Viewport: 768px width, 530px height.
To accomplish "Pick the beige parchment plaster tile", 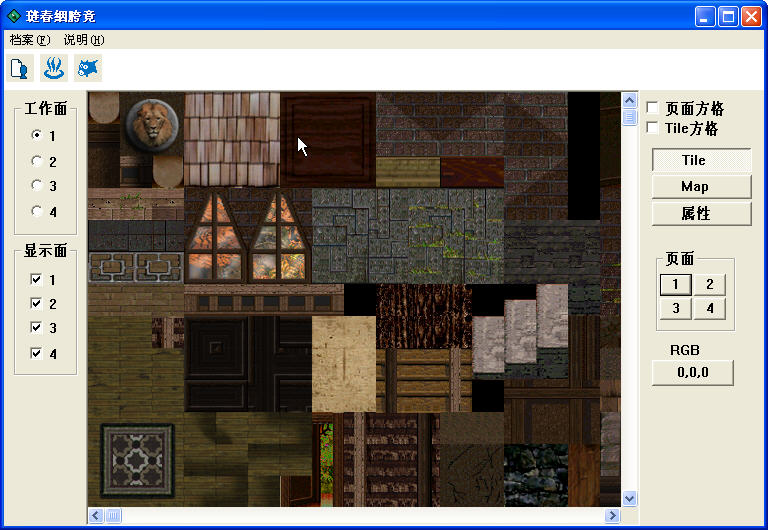I will coord(344,364).
